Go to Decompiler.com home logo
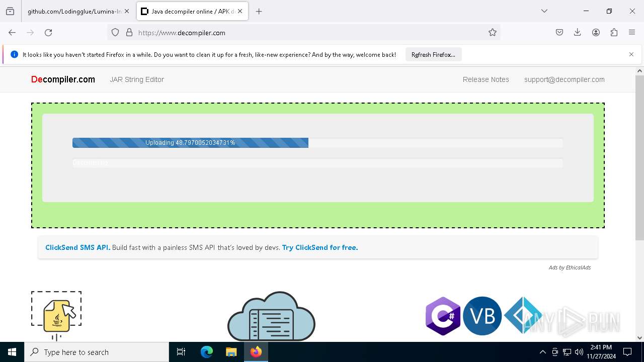The width and height of the screenshot is (644, 362). 63,79
